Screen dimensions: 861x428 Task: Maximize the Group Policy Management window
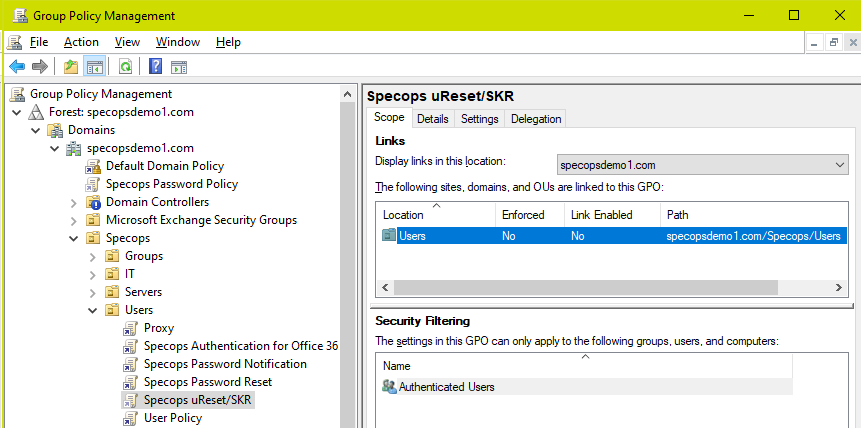pos(794,15)
